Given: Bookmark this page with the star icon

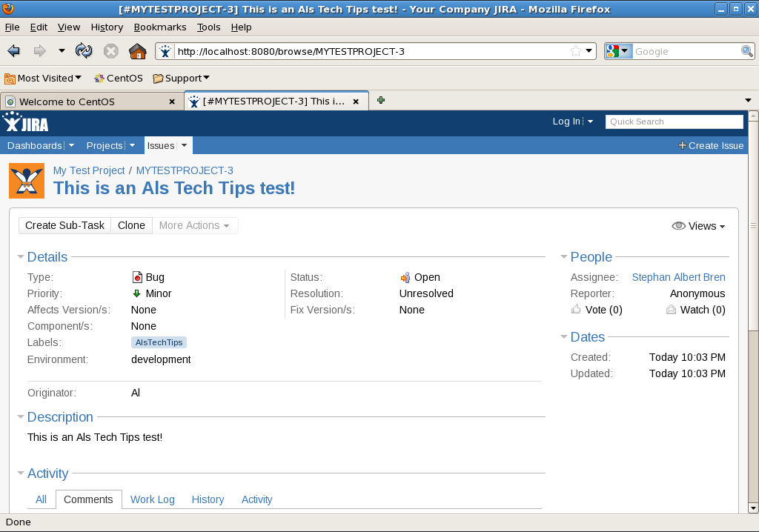Looking at the screenshot, I should click(x=575, y=51).
